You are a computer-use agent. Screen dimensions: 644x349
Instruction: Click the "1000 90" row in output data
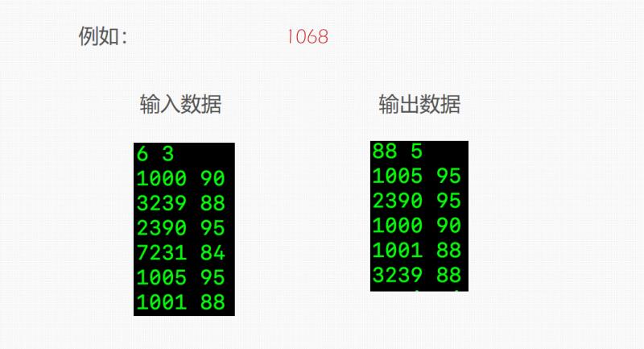417,226
